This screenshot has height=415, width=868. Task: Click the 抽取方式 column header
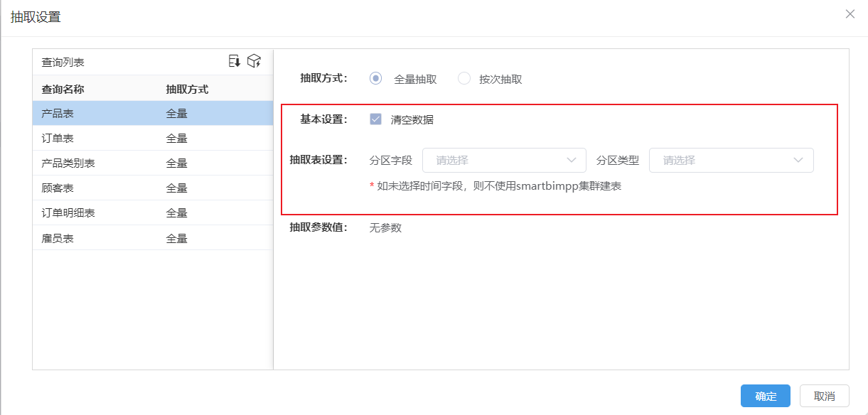pyautogui.click(x=187, y=89)
